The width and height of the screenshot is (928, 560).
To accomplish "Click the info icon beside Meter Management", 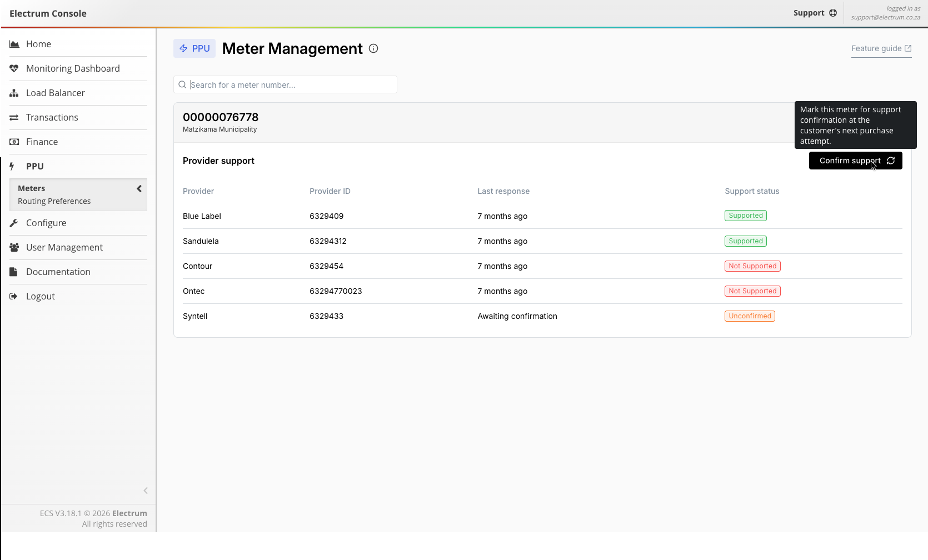I will 373,48.
